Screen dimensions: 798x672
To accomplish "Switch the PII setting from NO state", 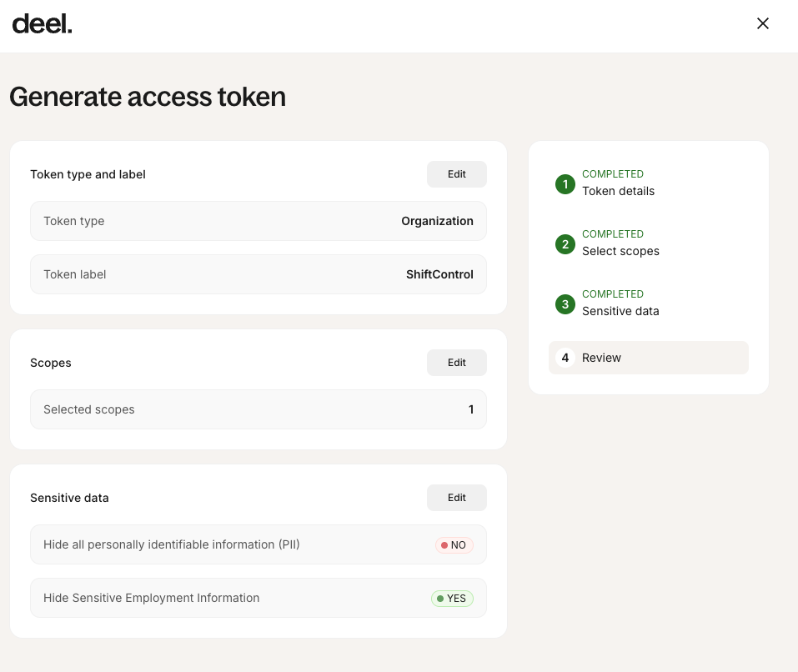I will pos(454,544).
